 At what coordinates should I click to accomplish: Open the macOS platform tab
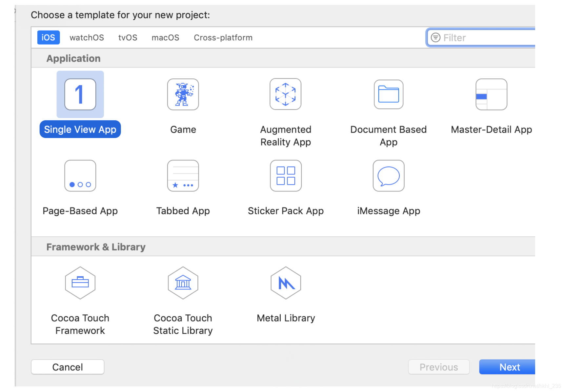pos(165,38)
